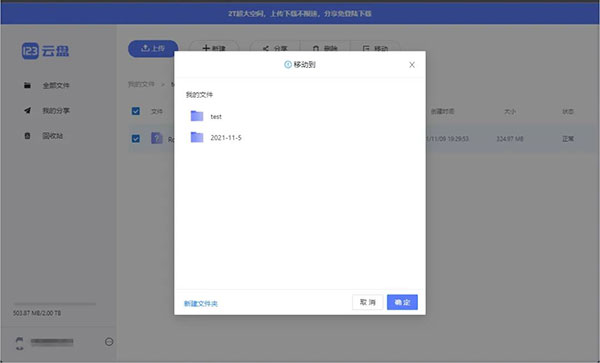Click the 取消 button

367,302
